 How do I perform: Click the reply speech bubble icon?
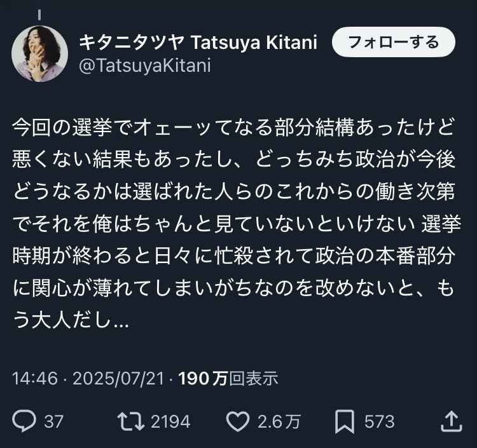[x=25, y=421]
